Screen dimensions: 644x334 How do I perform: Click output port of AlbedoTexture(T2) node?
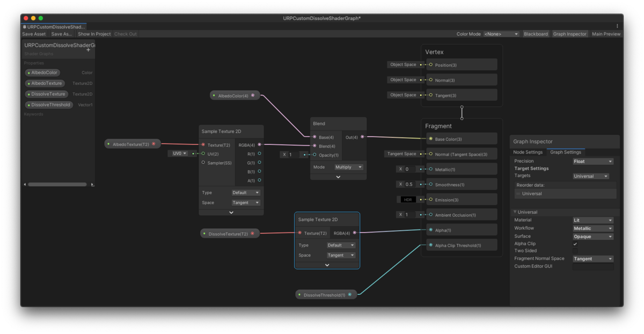(153, 144)
